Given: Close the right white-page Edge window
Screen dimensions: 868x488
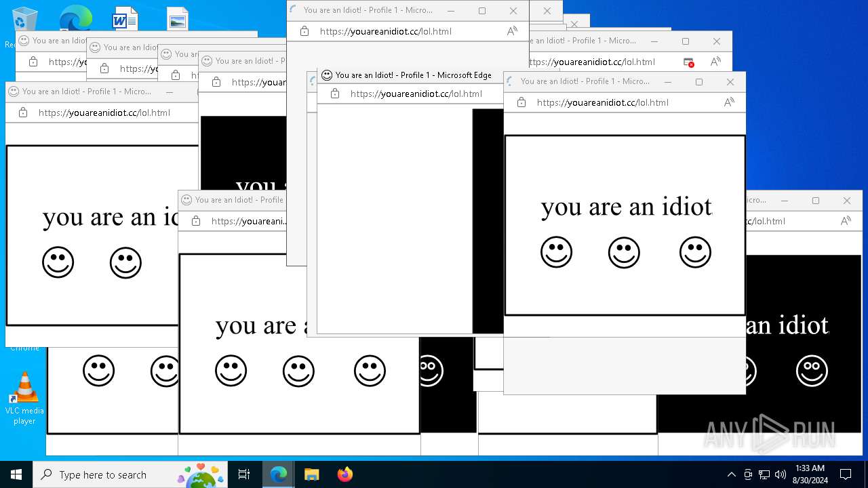Looking at the screenshot, I should coord(730,82).
